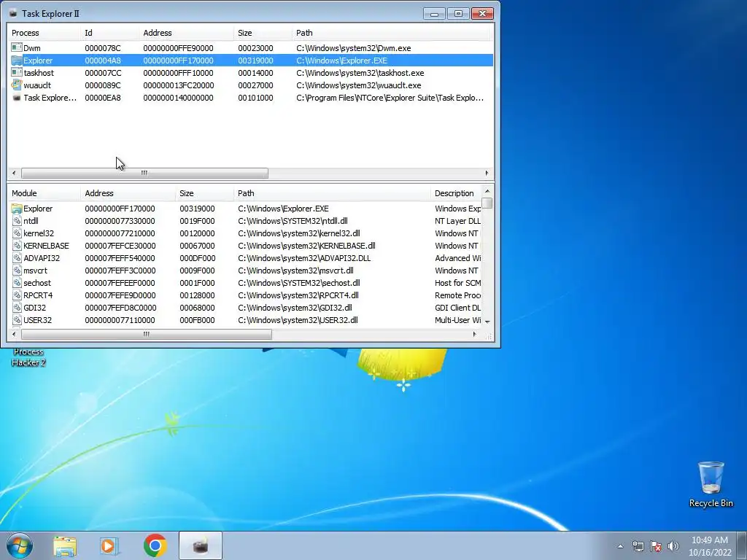Launch Windows Media Player from taskbar
This screenshot has width=747, height=560.
tap(109, 545)
